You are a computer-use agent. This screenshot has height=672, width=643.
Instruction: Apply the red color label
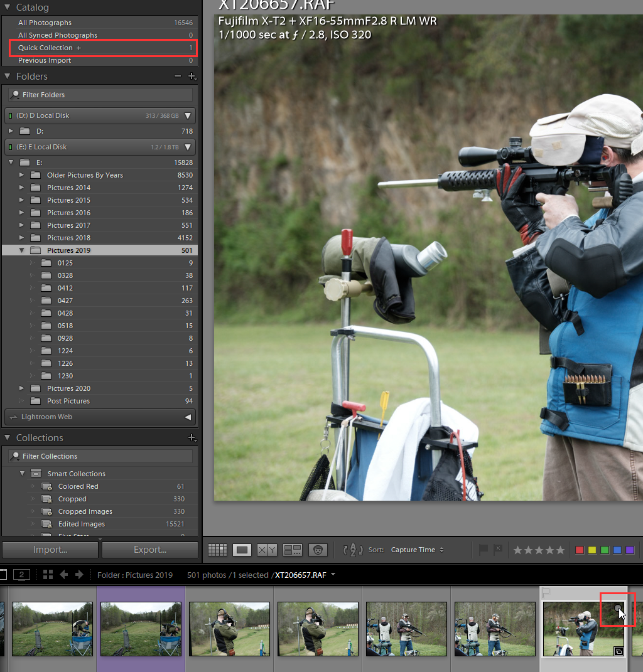coord(579,550)
